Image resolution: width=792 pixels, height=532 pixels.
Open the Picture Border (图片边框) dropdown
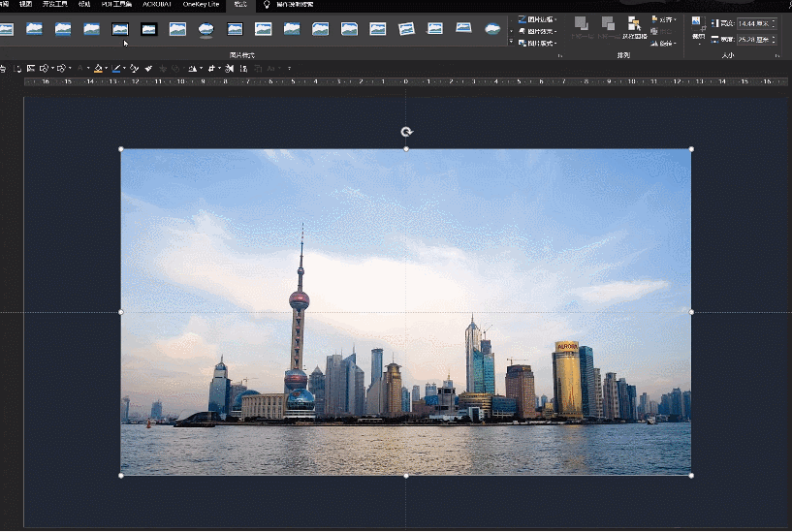pos(538,18)
